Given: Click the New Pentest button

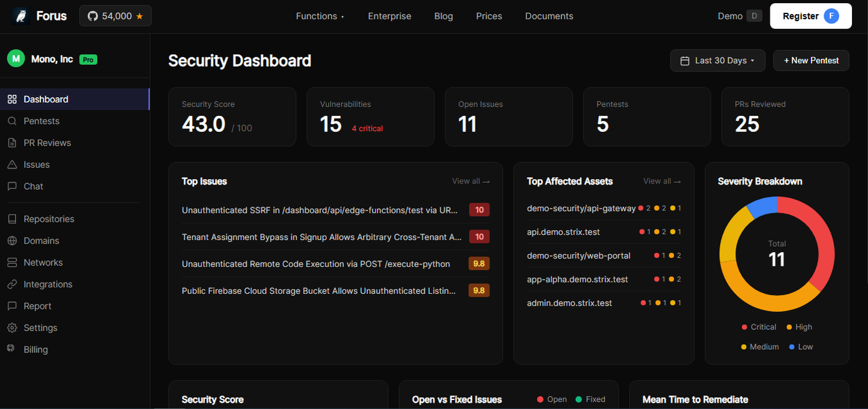Looking at the screenshot, I should pyautogui.click(x=811, y=60).
